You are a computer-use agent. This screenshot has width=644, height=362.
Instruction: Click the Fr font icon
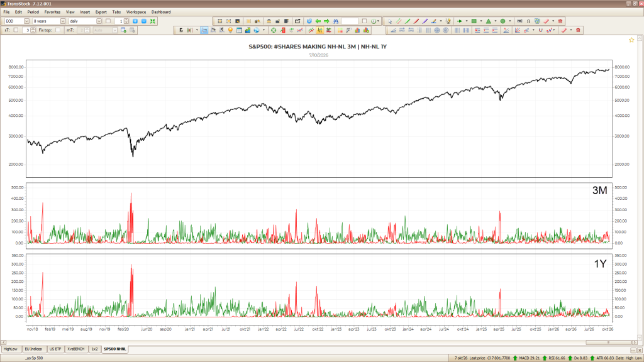coord(181,30)
